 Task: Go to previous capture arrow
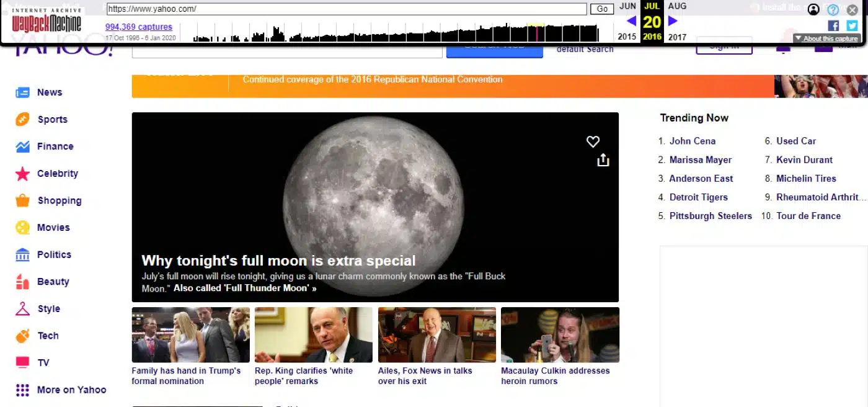pos(631,21)
